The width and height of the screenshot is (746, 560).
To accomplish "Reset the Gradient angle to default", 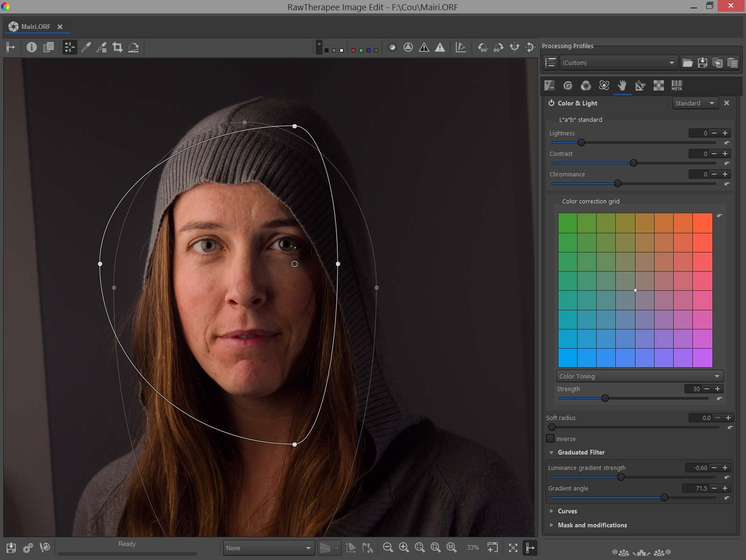I will 727,498.
